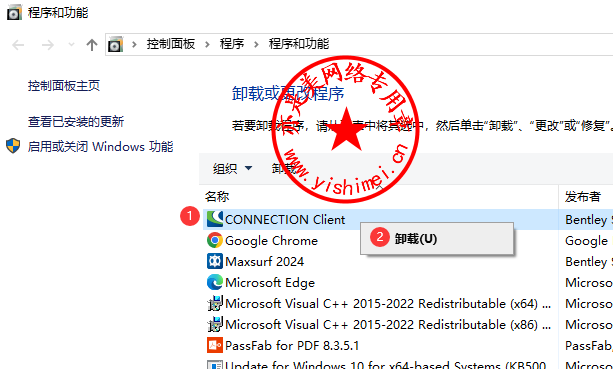This screenshot has height=369, width=613.
Task: Click PassFab publisher cell
Action: pos(589,346)
